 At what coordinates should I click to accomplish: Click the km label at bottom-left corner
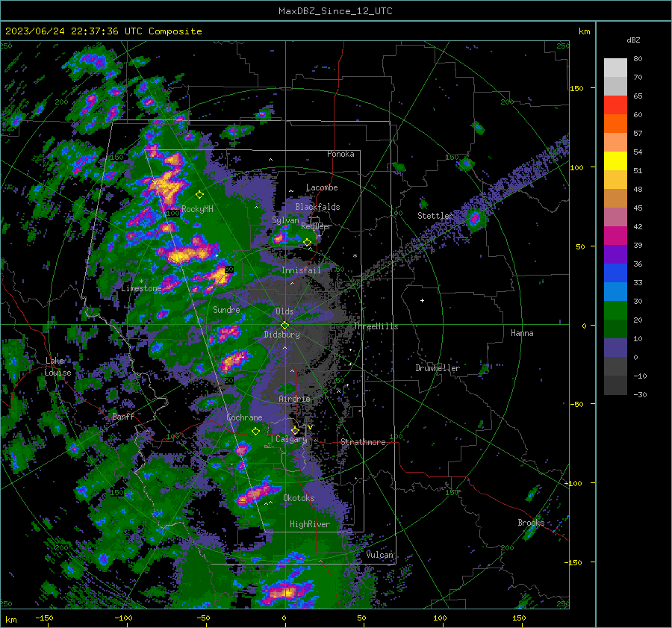click(10, 620)
